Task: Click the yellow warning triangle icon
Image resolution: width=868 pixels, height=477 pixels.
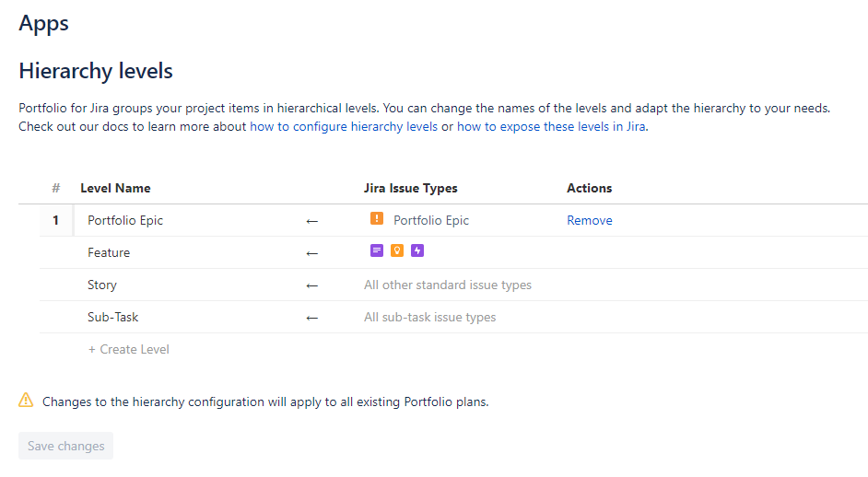Action: point(26,400)
